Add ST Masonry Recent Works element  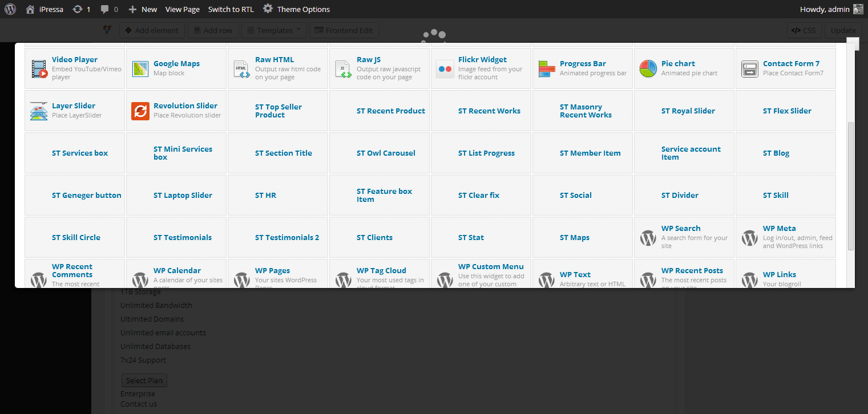583,111
